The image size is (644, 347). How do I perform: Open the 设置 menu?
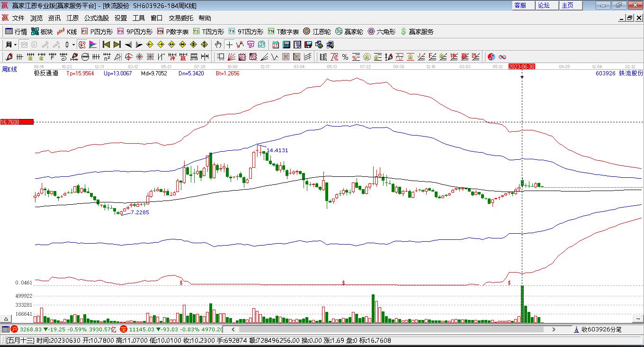(121, 18)
